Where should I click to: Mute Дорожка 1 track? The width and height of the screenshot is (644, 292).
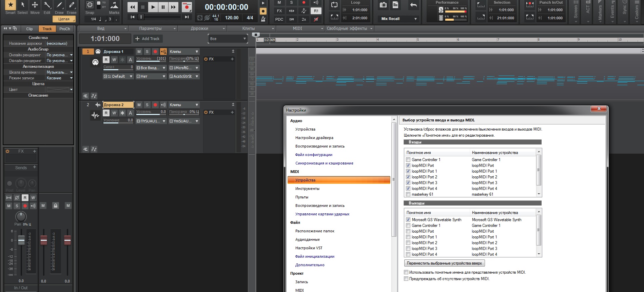[x=139, y=52]
